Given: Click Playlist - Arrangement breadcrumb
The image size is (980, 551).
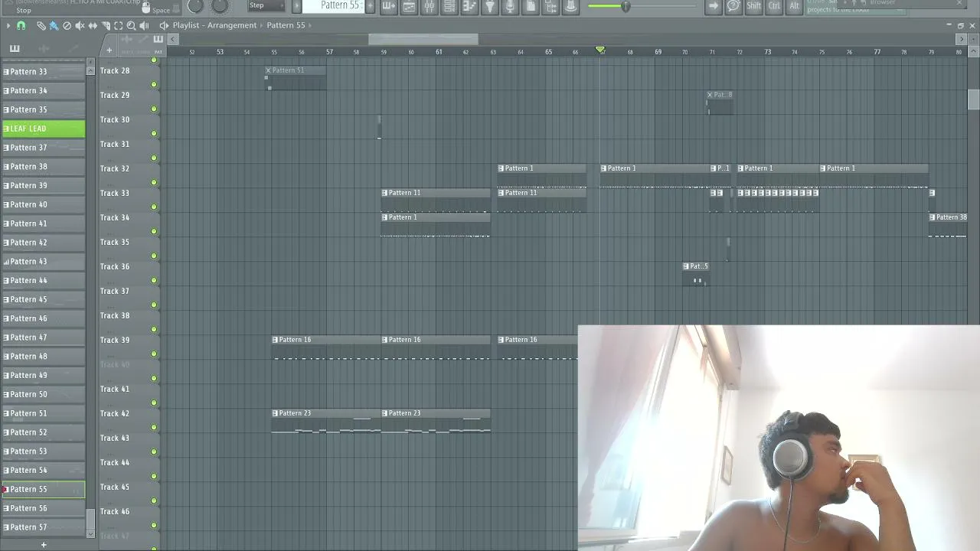Looking at the screenshot, I should point(214,25).
